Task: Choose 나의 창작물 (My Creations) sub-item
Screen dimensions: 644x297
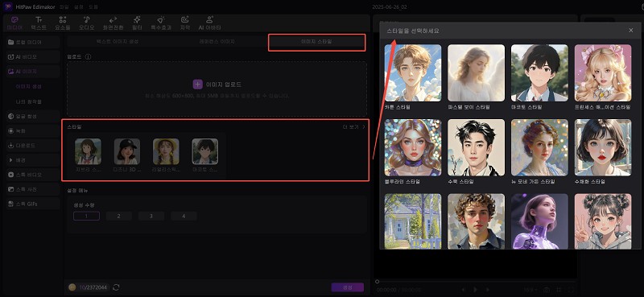Action: click(28, 101)
